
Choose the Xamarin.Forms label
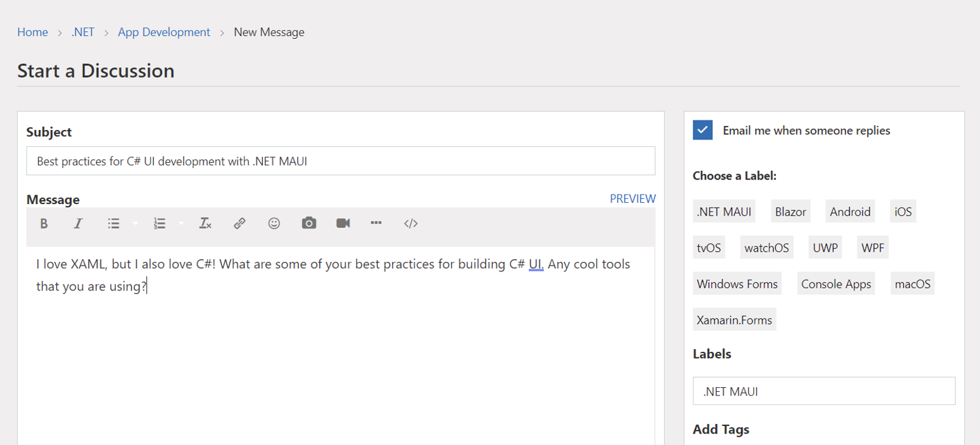point(734,319)
